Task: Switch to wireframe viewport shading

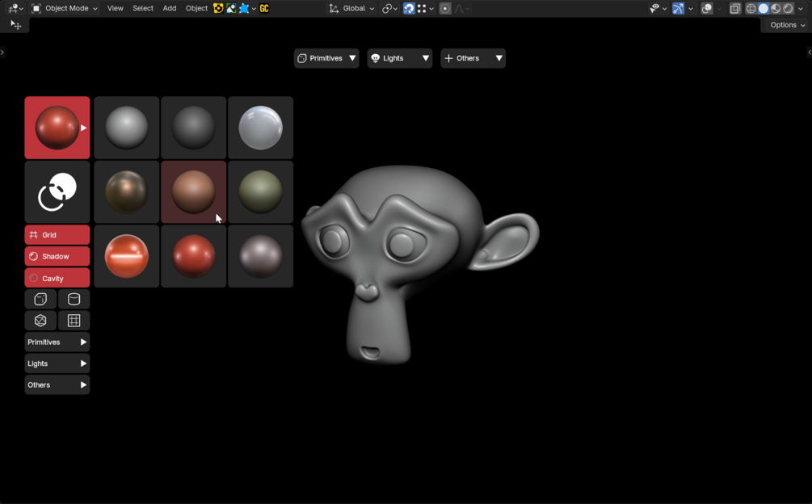Action: point(751,8)
